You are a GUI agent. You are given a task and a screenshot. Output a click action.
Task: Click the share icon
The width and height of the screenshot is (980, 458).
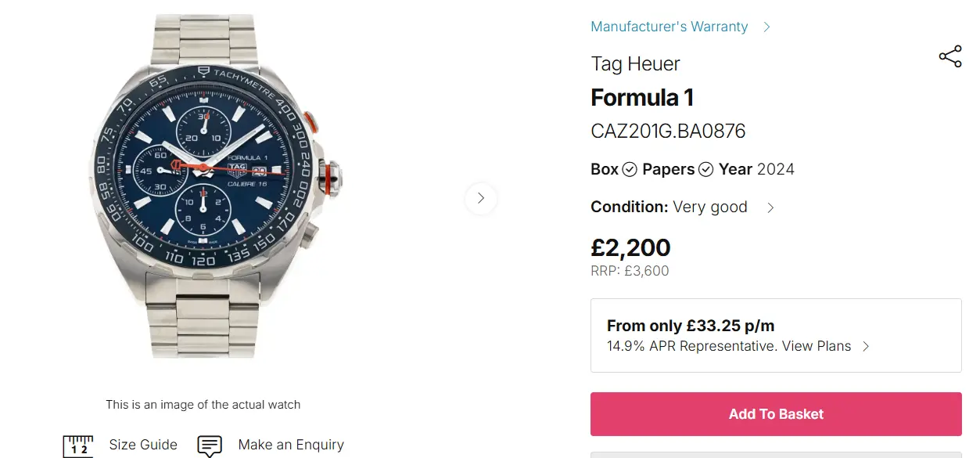950,57
